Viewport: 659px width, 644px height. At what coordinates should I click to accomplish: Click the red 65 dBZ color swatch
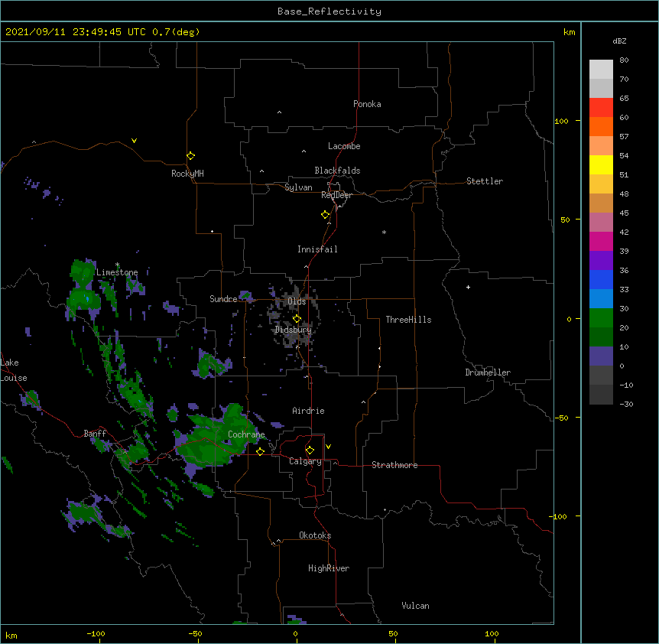click(601, 108)
